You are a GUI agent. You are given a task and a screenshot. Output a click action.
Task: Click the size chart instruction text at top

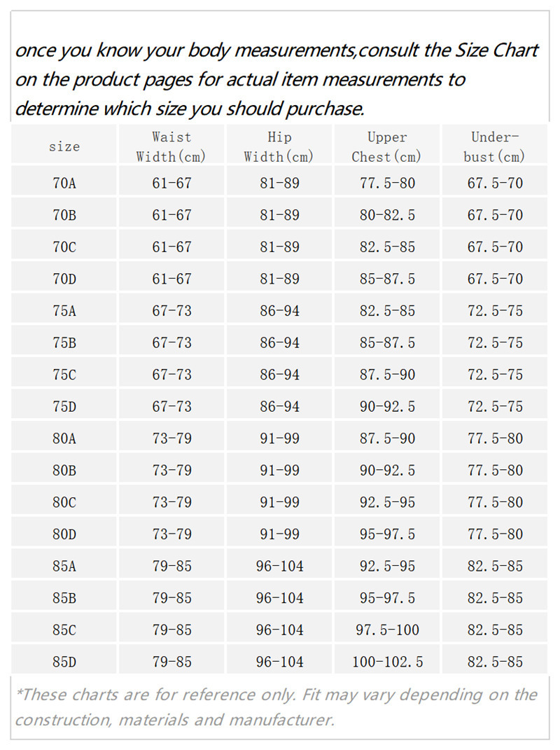276,79
